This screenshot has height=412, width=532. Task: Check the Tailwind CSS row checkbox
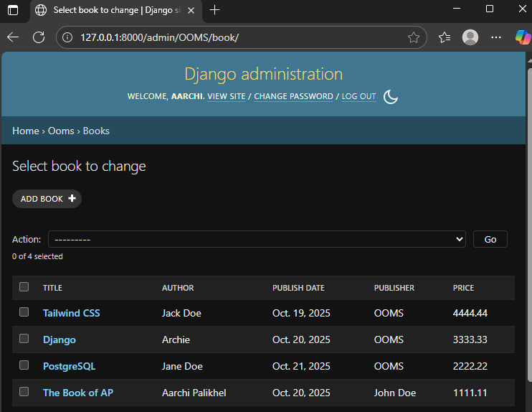24,312
